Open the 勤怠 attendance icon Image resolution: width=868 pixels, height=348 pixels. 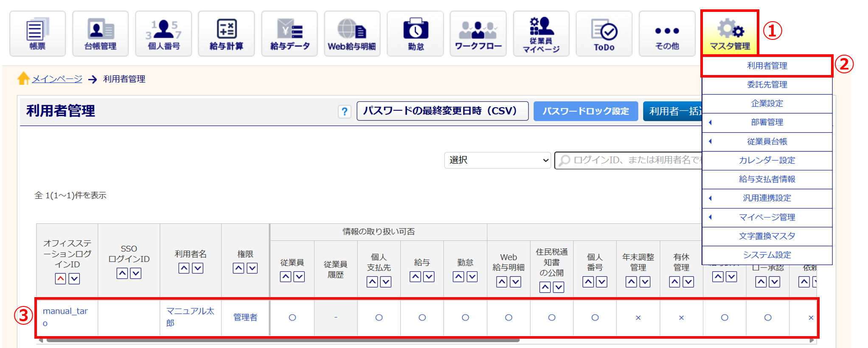415,34
